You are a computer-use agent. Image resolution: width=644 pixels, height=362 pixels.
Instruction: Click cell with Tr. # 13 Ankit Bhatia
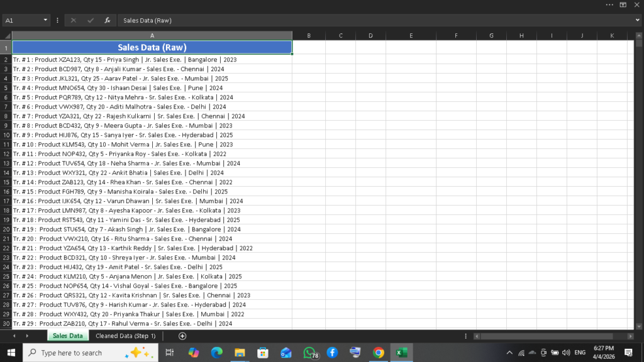(152, 173)
